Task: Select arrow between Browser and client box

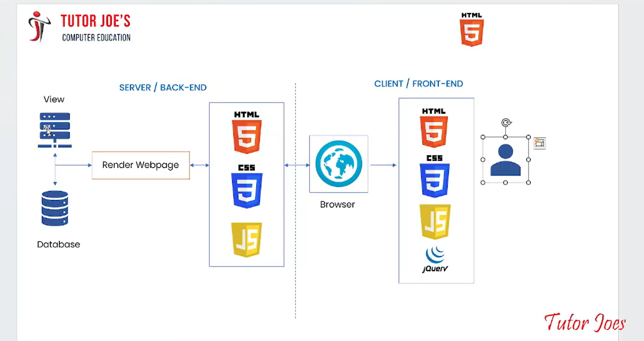Action: tap(384, 165)
